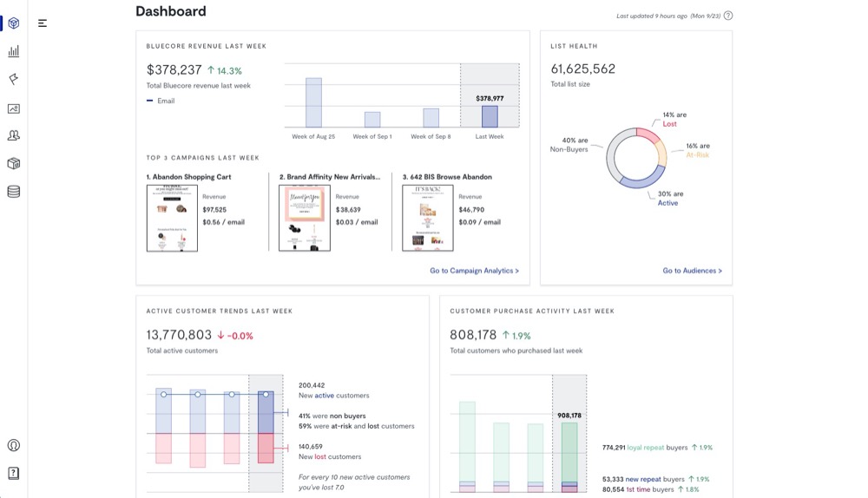Open the help question mark sidebar icon
The height and width of the screenshot is (498, 868).
(13, 473)
